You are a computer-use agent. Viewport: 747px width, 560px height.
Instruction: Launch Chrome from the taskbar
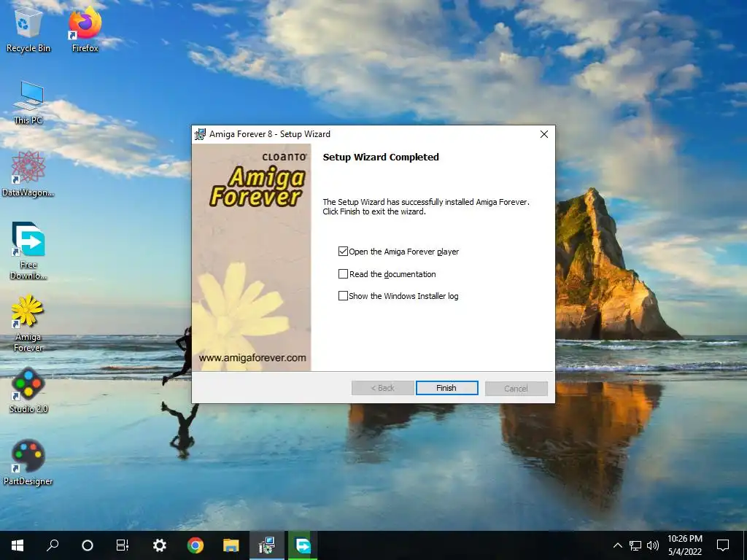(196, 545)
